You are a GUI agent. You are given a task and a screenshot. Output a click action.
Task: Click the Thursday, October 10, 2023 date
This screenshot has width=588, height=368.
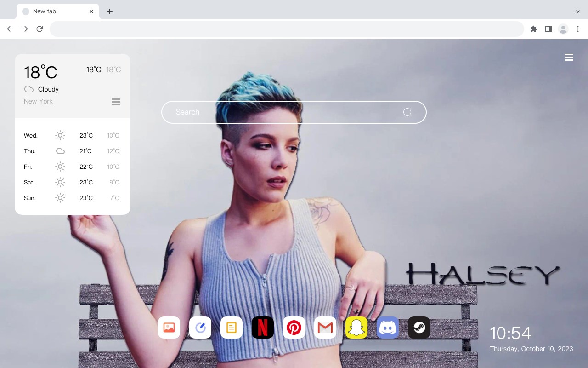tap(531, 349)
